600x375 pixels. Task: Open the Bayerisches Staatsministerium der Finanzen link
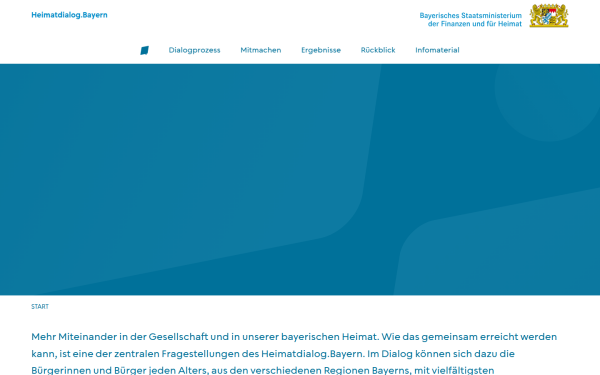pos(470,20)
